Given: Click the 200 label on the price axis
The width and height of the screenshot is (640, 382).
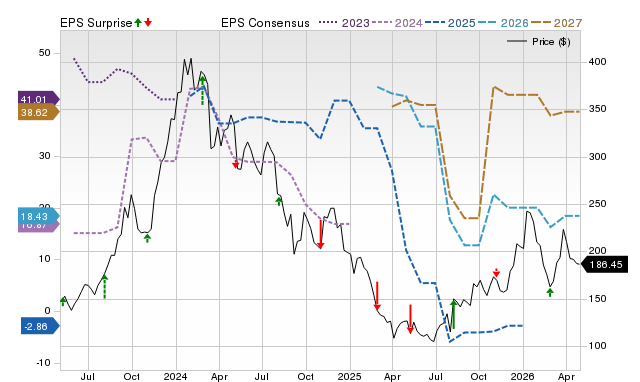Looking at the screenshot, I should pos(597,251).
